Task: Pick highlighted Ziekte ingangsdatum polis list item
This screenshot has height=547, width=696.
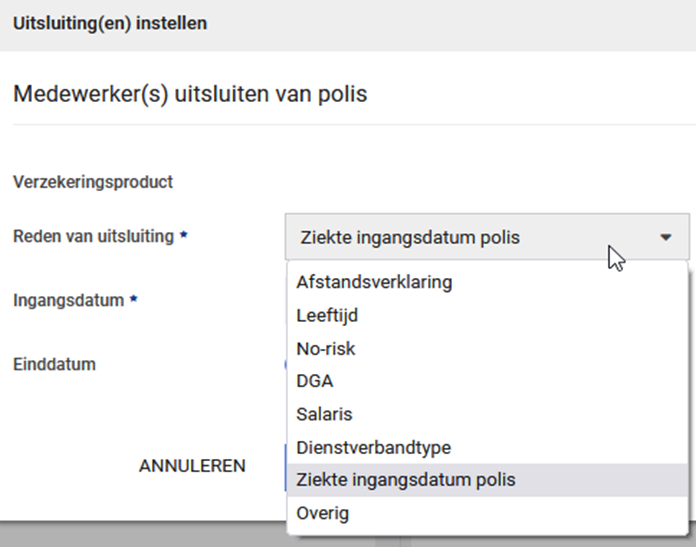Action: [x=406, y=480]
